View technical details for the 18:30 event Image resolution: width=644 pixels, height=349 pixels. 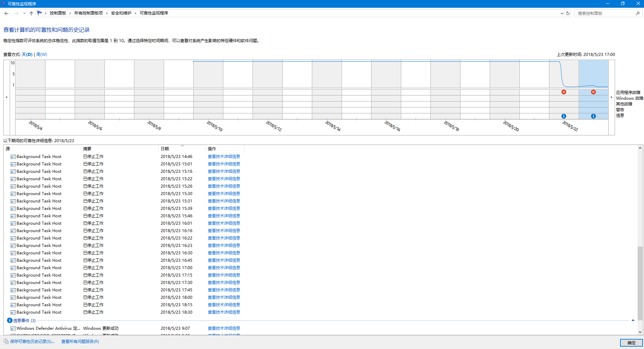(x=224, y=312)
